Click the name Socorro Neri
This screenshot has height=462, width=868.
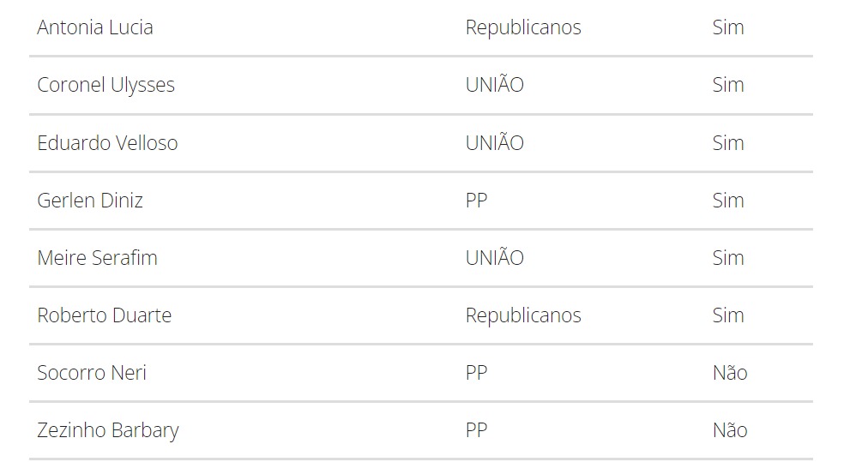tap(91, 373)
